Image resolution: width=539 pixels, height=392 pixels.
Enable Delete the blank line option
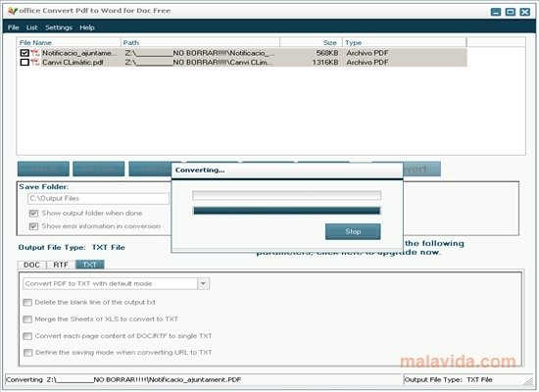point(27,302)
